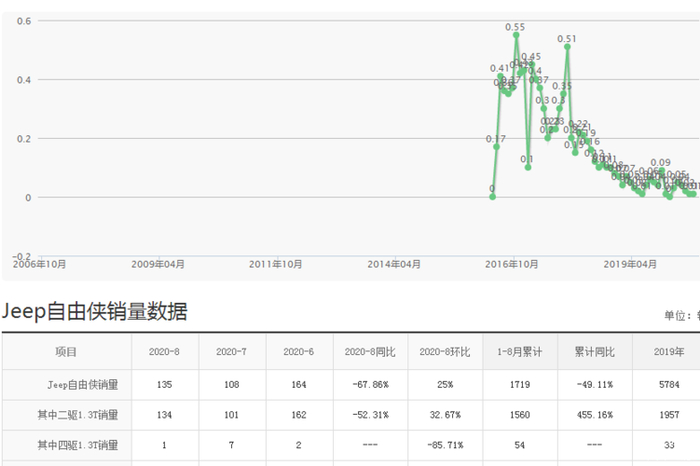Viewport: 700px width, 466px height.
Task: Click the 2006年10月 x-axis label
Action: (x=39, y=264)
